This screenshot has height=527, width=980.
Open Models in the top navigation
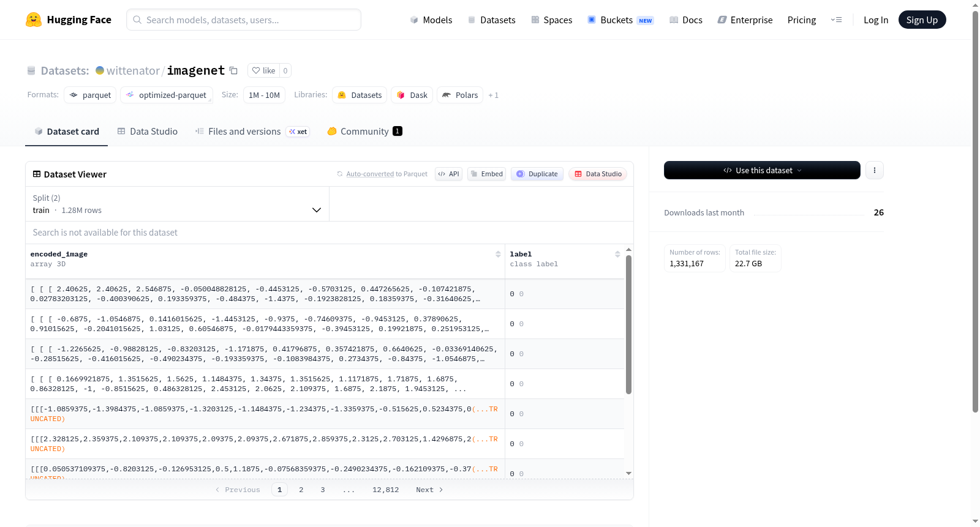tap(431, 20)
